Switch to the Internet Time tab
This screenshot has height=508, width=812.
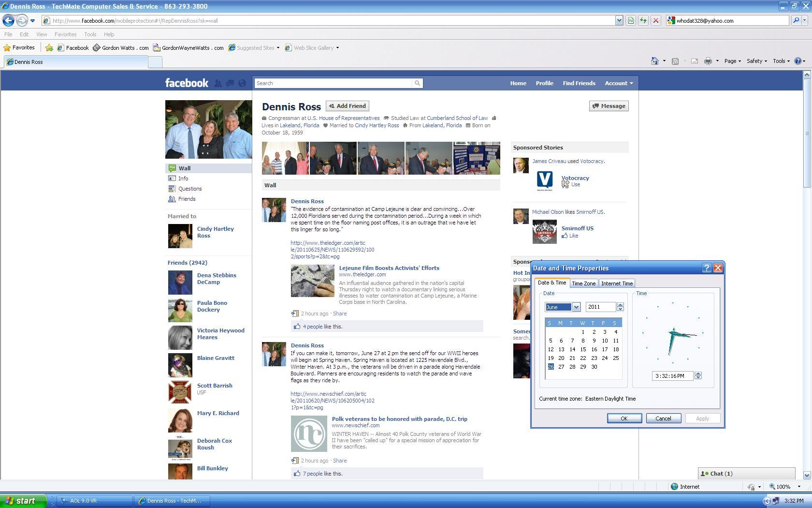tap(617, 284)
